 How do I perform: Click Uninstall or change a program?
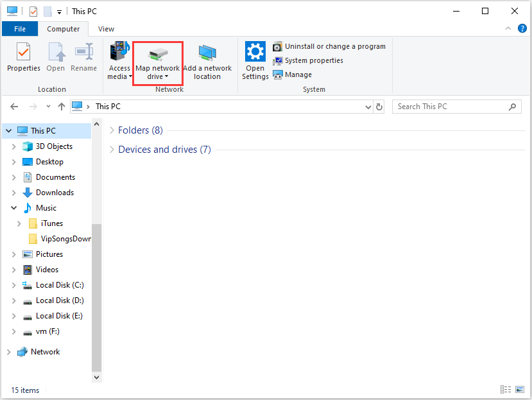tap(330, 46)
